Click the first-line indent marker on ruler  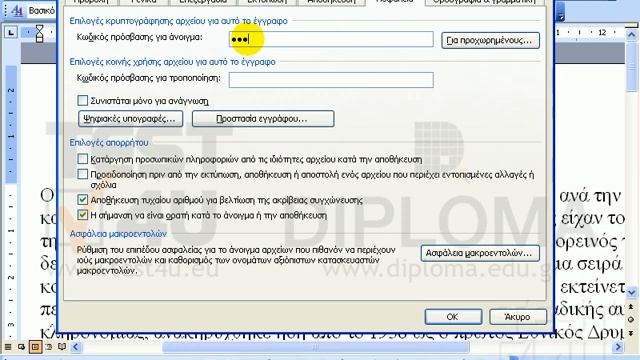click(39, 28)
